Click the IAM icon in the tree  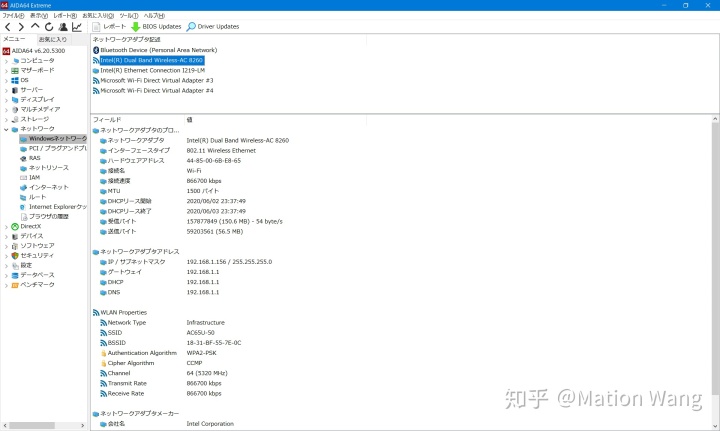(x=23, y=178)
